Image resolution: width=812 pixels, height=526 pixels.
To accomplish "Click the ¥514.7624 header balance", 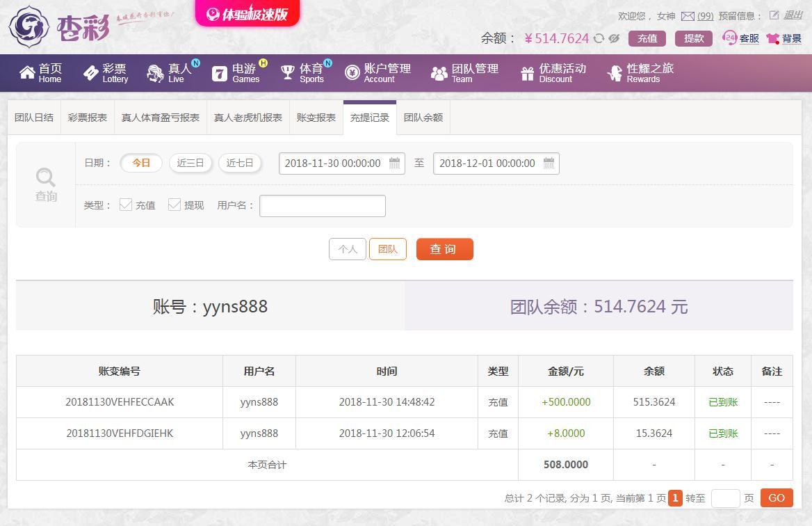I will click(557, 38).
